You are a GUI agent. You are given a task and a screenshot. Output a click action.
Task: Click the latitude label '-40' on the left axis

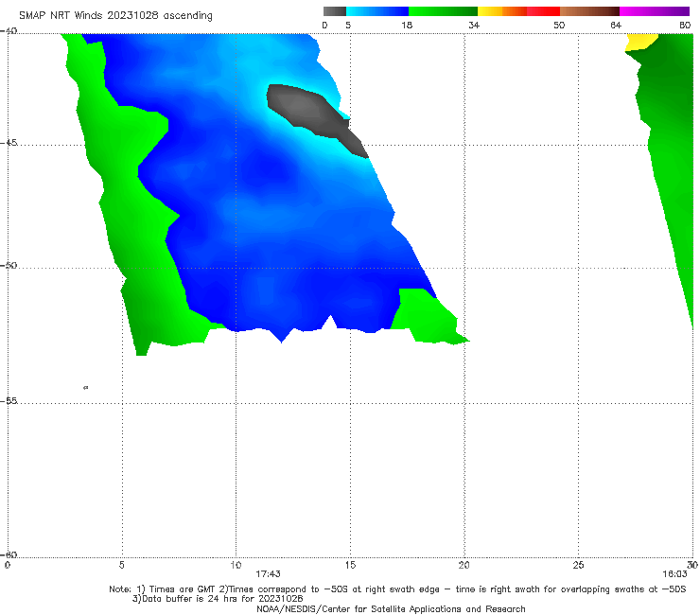click(9, 31)
